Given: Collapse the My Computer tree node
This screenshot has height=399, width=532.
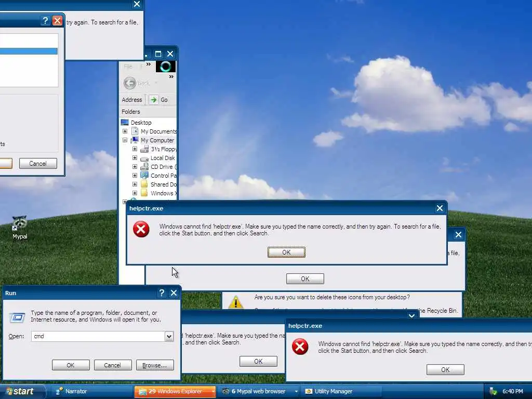Looking at the screenshot, I should click(125, 140).
